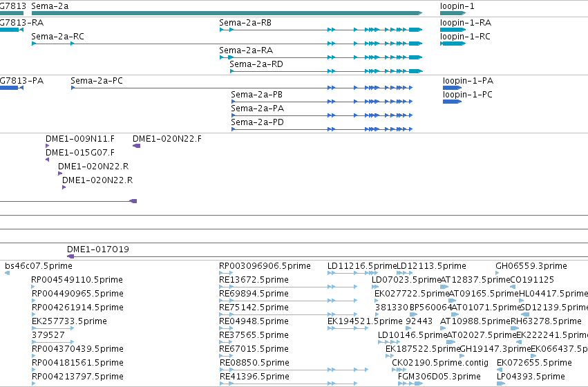Choose the RE41396.5prime EST label
This screenshot has width=588, height=387.
[x=255, y=377]
